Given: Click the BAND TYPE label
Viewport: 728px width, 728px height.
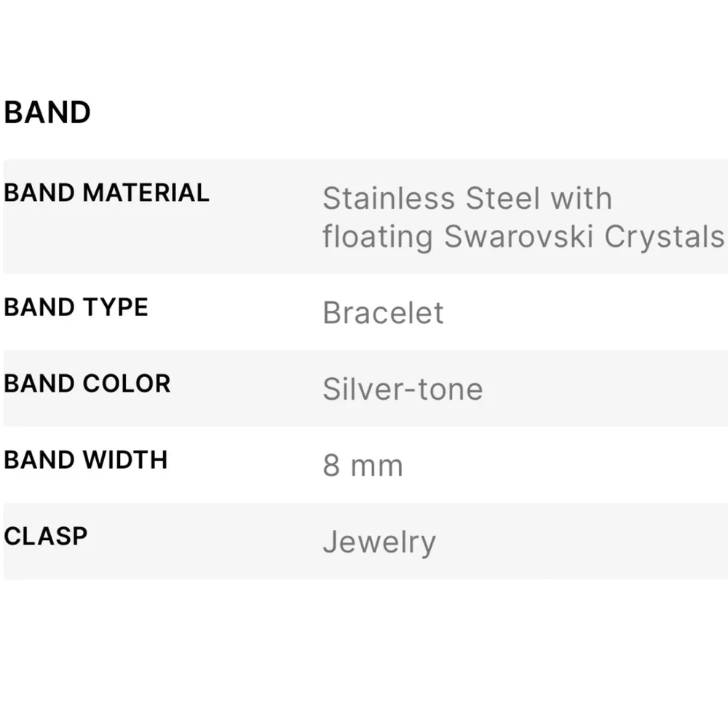Looking at the screenshot, I should point(76,307).
